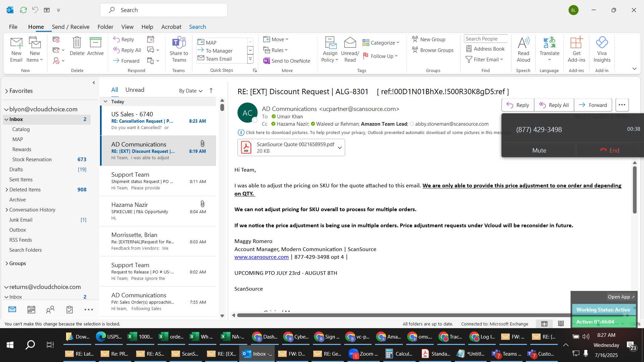Open the Follow Up dropdown
This screenshot has height=362, width=644.
click(x=380, y=56)
